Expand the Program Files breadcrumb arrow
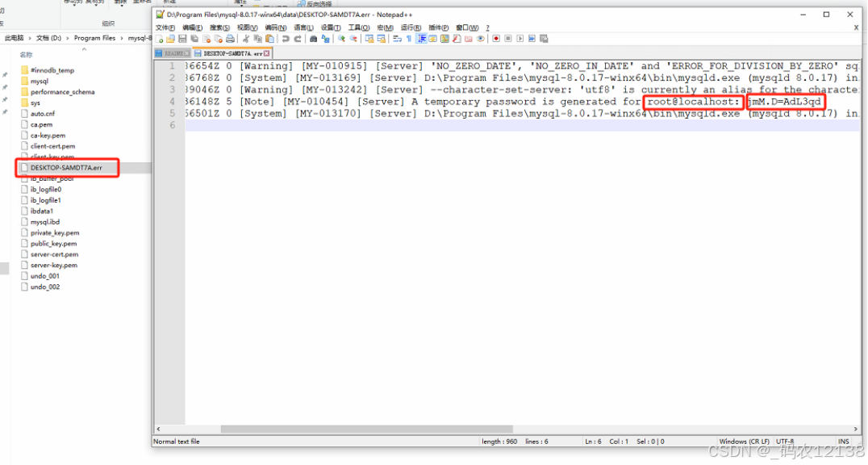 (x=122, y=38)
